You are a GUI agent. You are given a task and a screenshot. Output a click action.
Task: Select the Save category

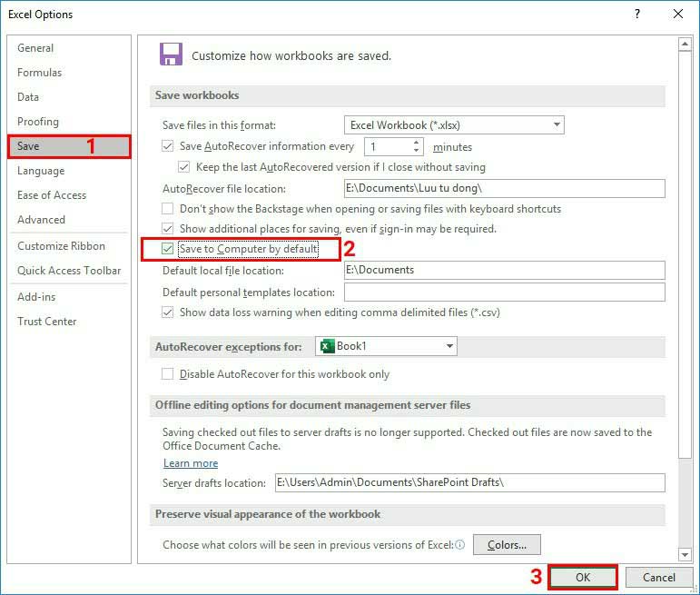click(x=69, y=146)
